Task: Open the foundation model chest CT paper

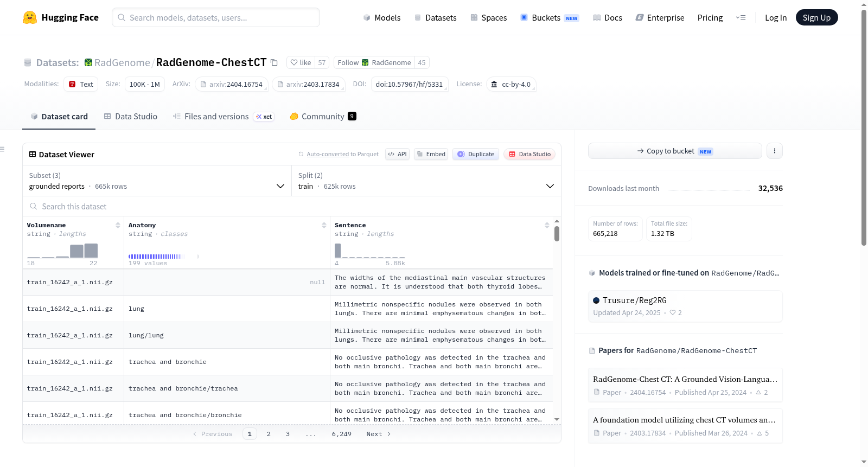Action: pos(685,426)
